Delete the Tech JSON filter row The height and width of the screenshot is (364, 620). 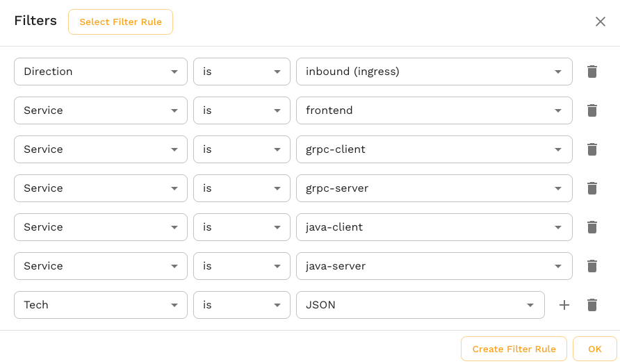tap(592, 305)
